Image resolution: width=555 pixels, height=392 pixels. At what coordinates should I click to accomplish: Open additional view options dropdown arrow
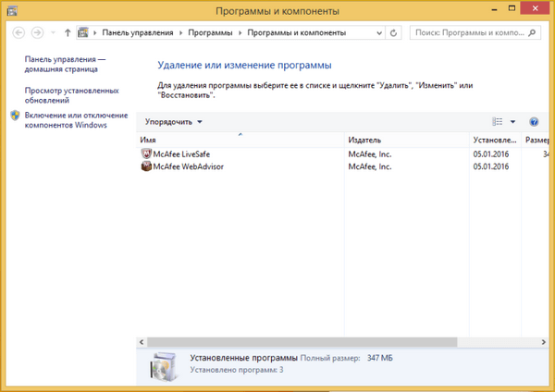click(x=512, y=122)
